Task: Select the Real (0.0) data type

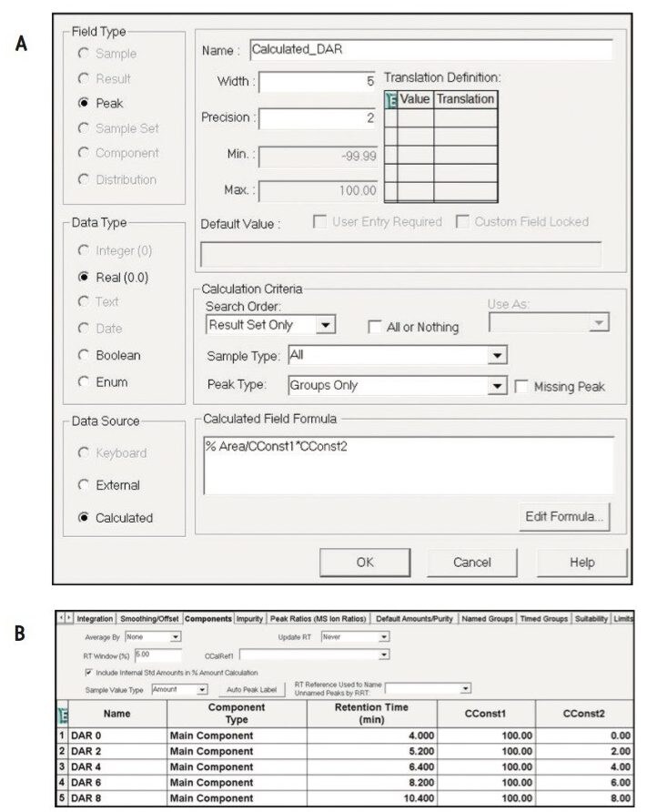Action: pyautogui.click(x=84, y=277)
